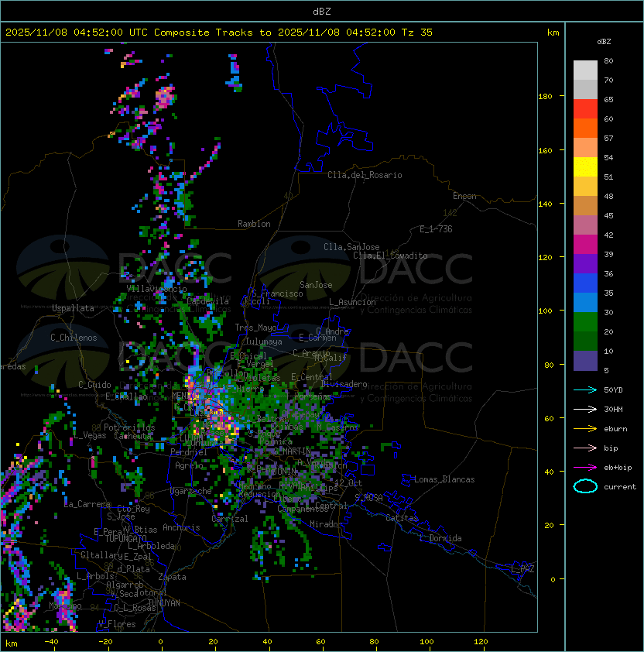Click the 'C_Chilenos' map label
644x652 pixels.
click(x=74, y=338)
